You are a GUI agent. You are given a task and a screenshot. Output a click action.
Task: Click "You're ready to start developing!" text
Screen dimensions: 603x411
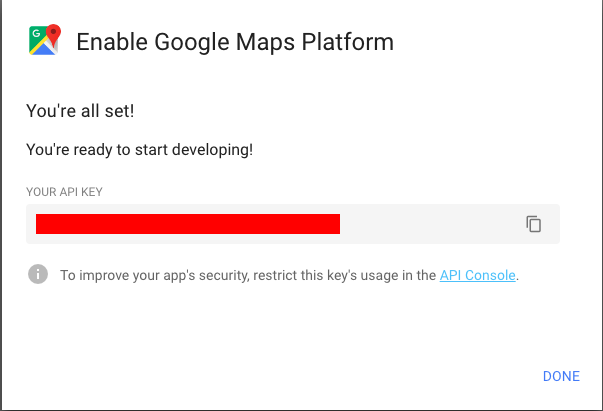coord(139,150)
